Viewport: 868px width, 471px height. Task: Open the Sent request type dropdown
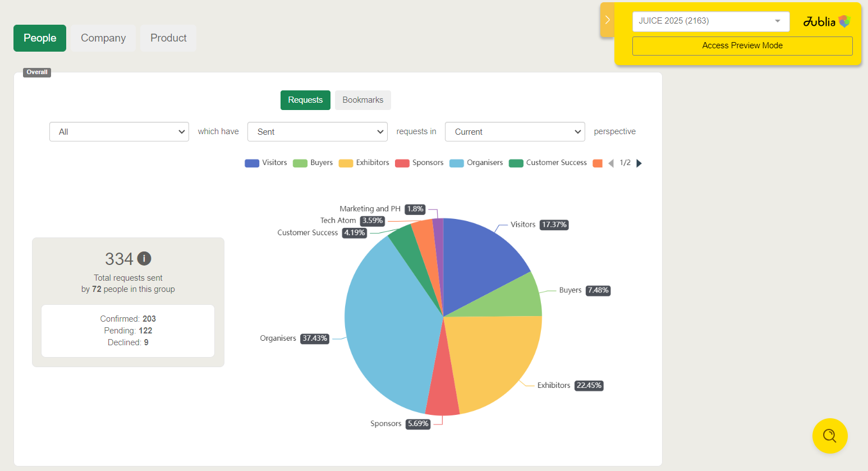[318, 131]
